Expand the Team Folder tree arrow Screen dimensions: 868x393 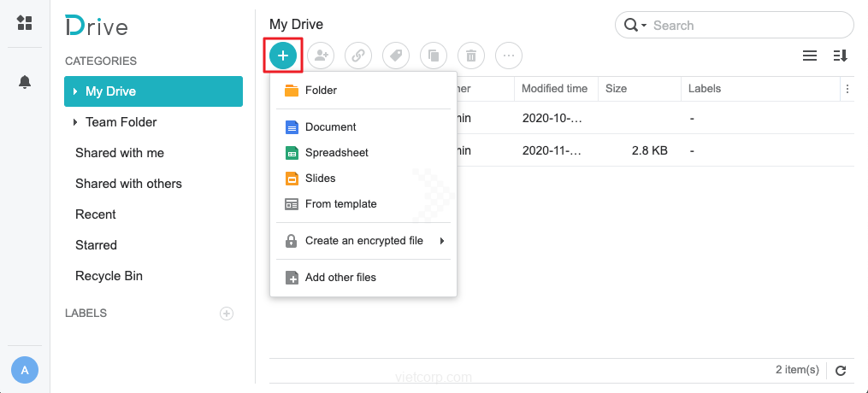pyautogui.click(x=76, y=122)
